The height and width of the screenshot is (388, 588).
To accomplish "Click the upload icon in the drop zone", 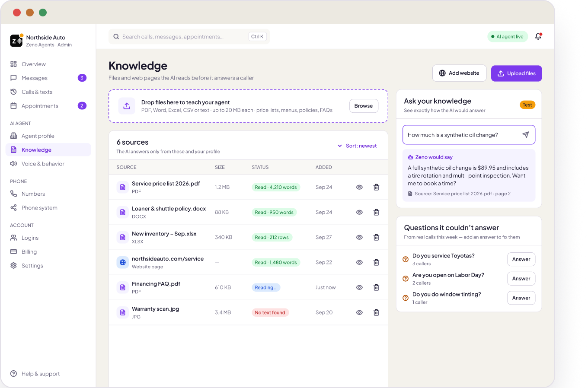I will click(x=127, y=106).
